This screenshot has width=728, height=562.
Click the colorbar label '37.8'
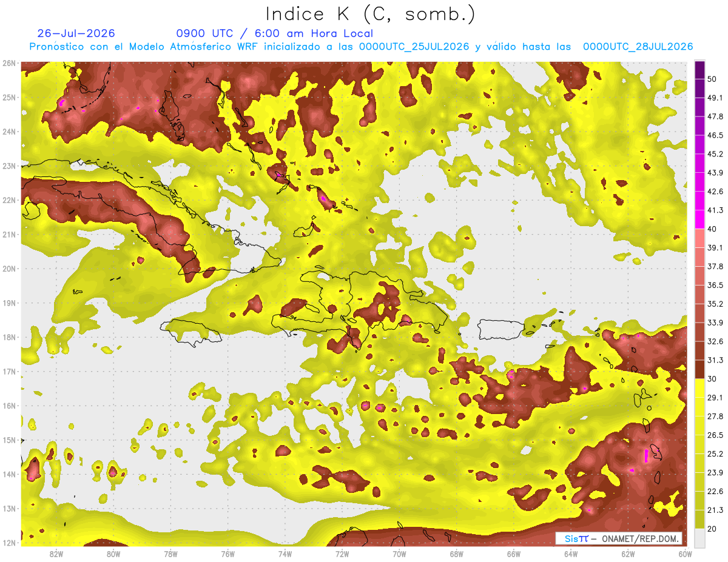pos(715,266)
